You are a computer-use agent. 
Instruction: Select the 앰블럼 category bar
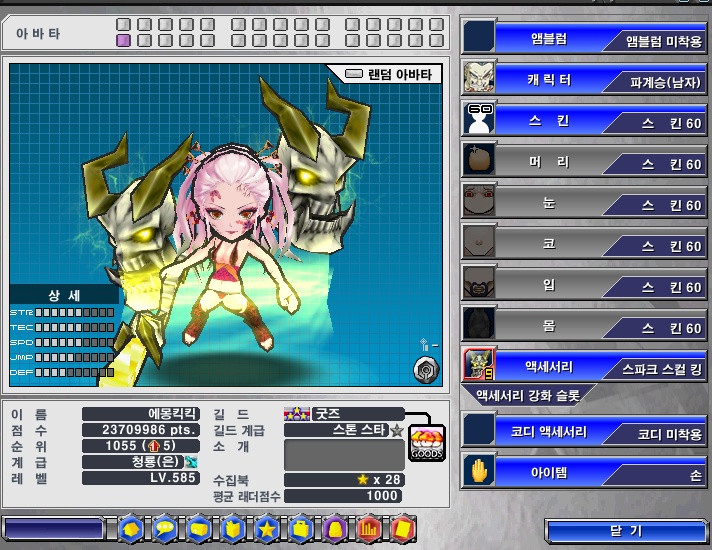(549, 38)
